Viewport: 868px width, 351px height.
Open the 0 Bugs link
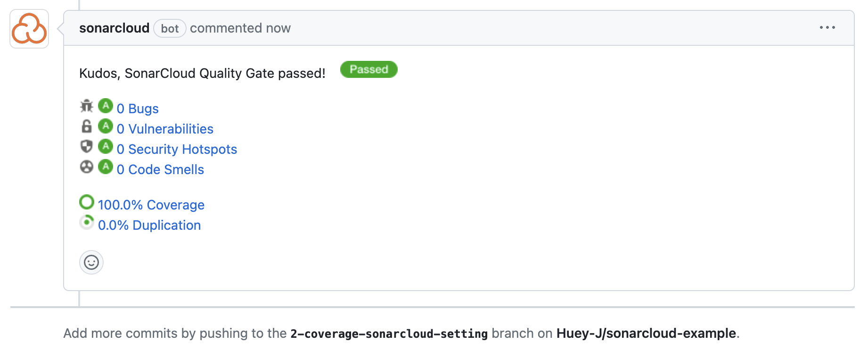pos(138,109)
